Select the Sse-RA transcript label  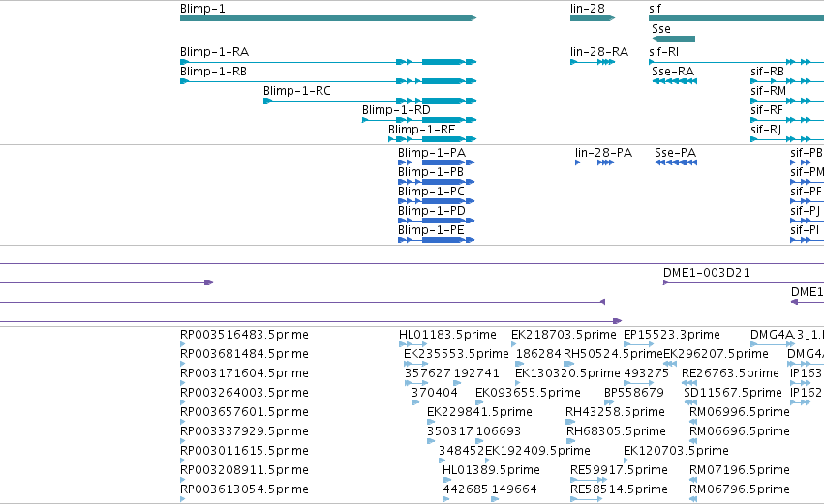click(x=673, y=72)
